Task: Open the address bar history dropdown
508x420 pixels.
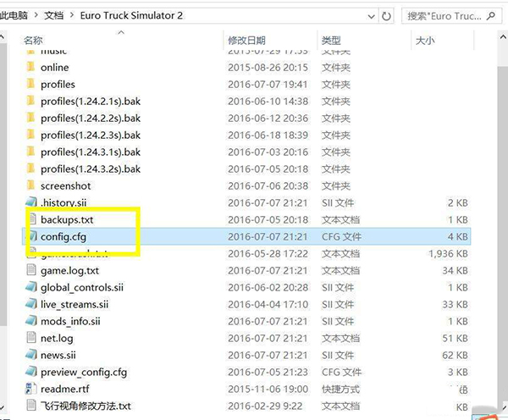Action: point(372,16)
